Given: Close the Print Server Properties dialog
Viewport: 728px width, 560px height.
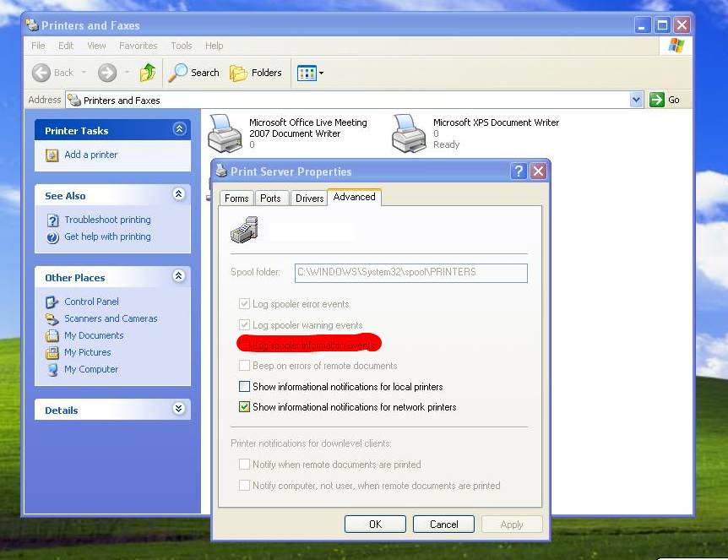Looking at the screenshot, I should (538, 171).
